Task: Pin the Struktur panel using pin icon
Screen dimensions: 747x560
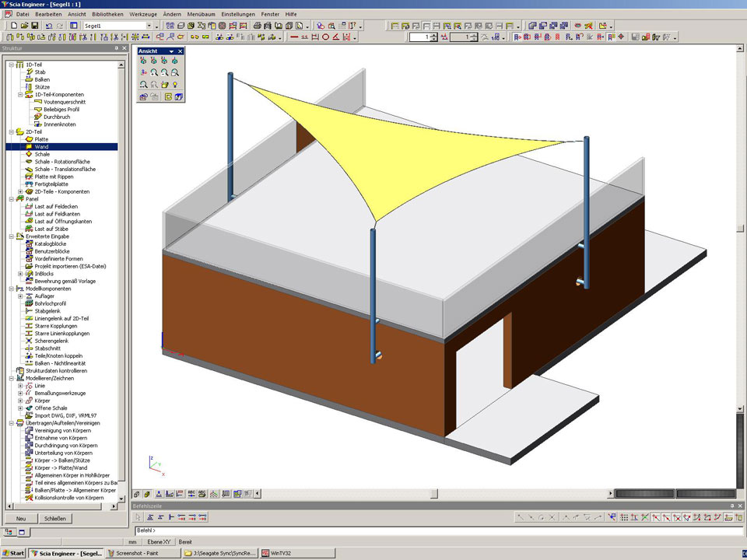Action: click(x=116, y=48)
